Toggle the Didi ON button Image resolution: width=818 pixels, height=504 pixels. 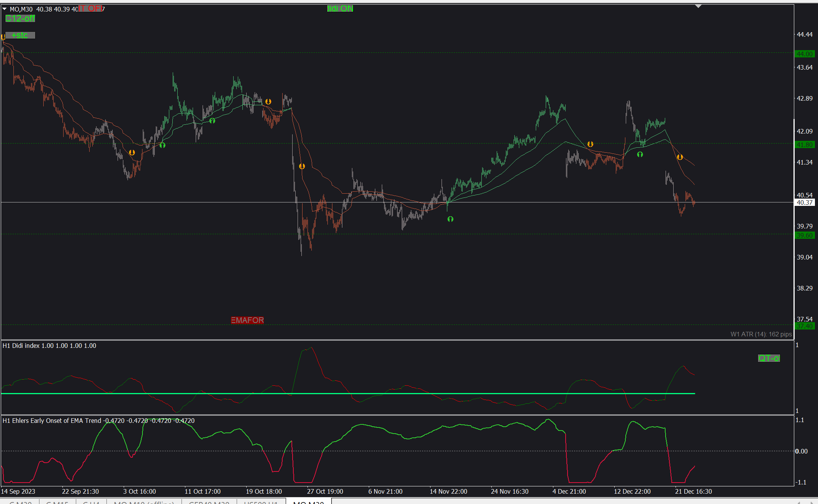pos(340,8)
